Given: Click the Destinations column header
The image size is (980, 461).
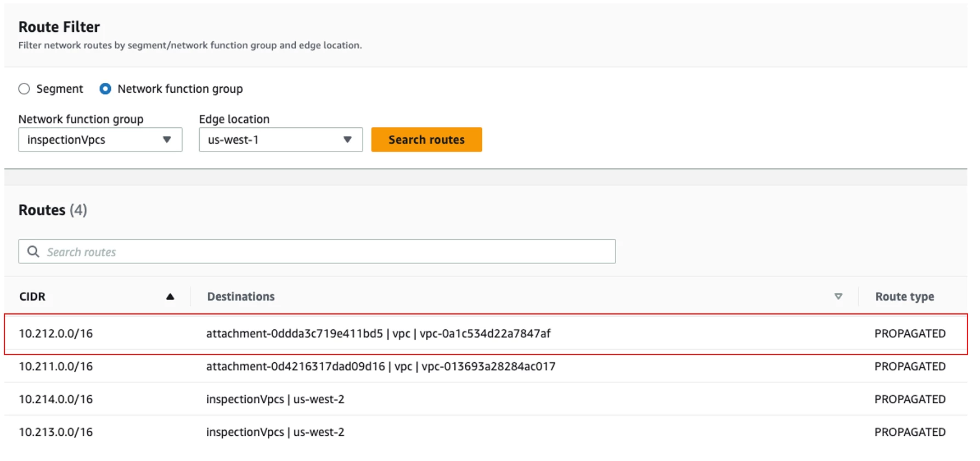Looking at the screenshot, I should (241, 297).
